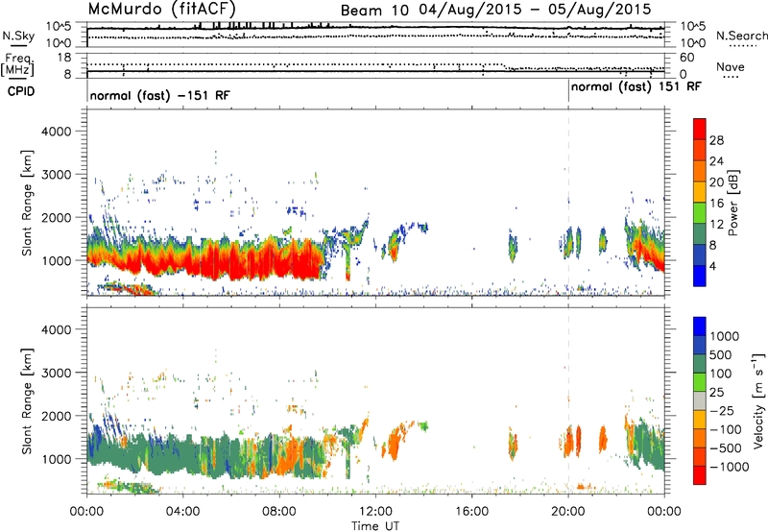The height and width of the screenshot is (532, 768).
Task: Click the 3000 km tick in power panel
Action: (x=56, y=175)
